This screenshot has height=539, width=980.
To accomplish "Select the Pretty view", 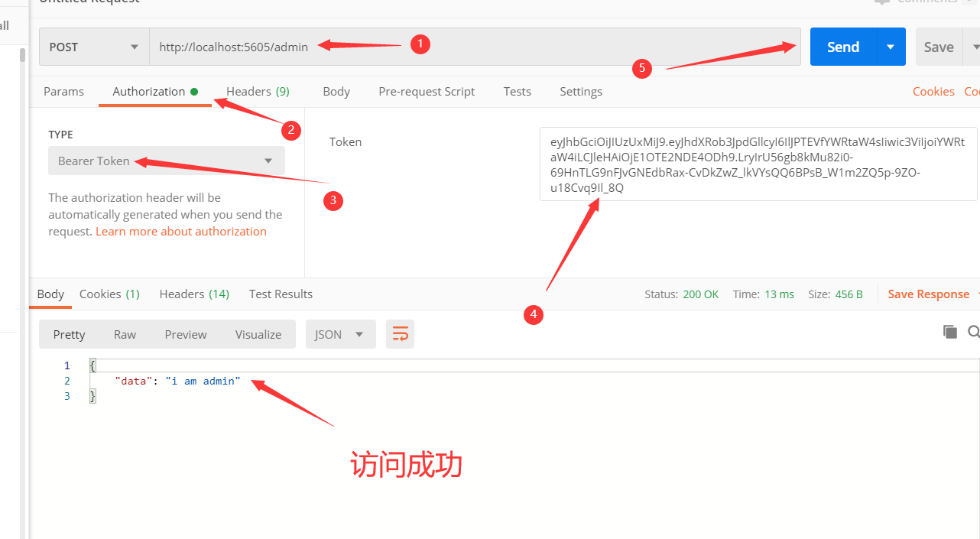I will (70, 334).
